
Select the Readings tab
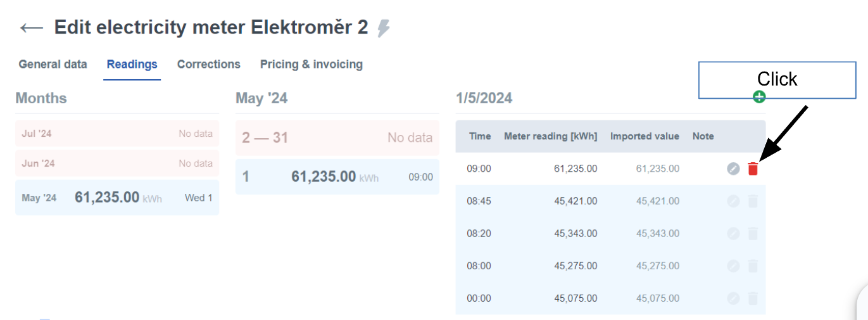132,64
